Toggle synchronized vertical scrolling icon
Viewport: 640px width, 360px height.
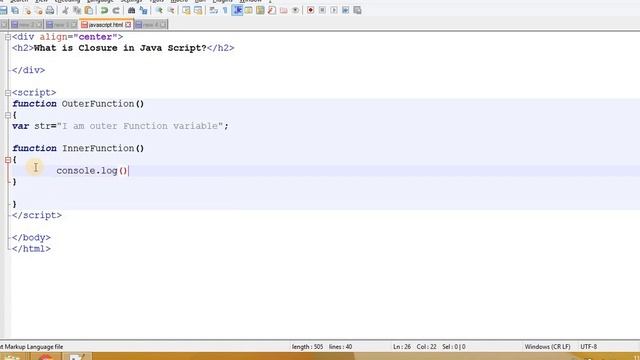[x=186, y=10]
